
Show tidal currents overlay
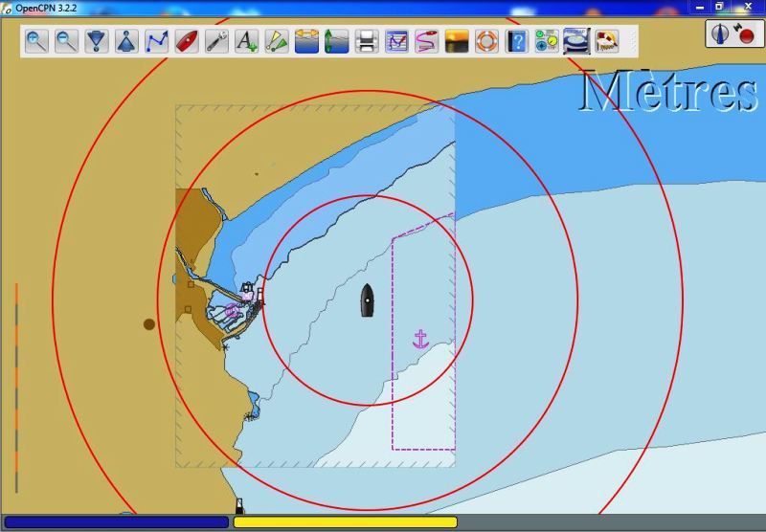click(306, 41)
